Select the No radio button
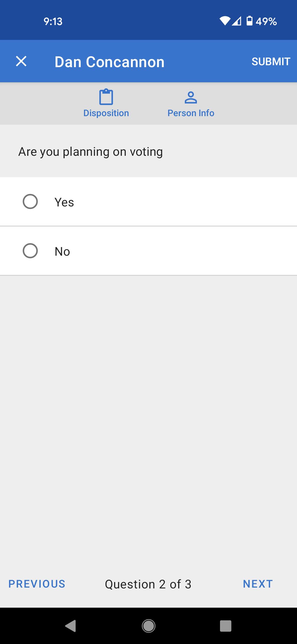The height and width of the screenshot is (644, 297). [x=30, y=251]
